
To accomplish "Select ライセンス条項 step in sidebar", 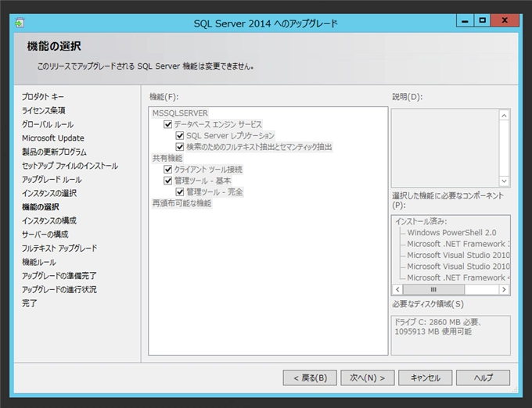I will coord(44,110).
